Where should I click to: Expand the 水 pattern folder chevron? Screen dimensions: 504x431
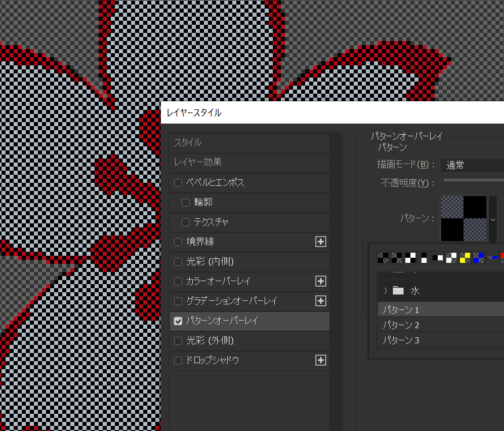(386, 291)
